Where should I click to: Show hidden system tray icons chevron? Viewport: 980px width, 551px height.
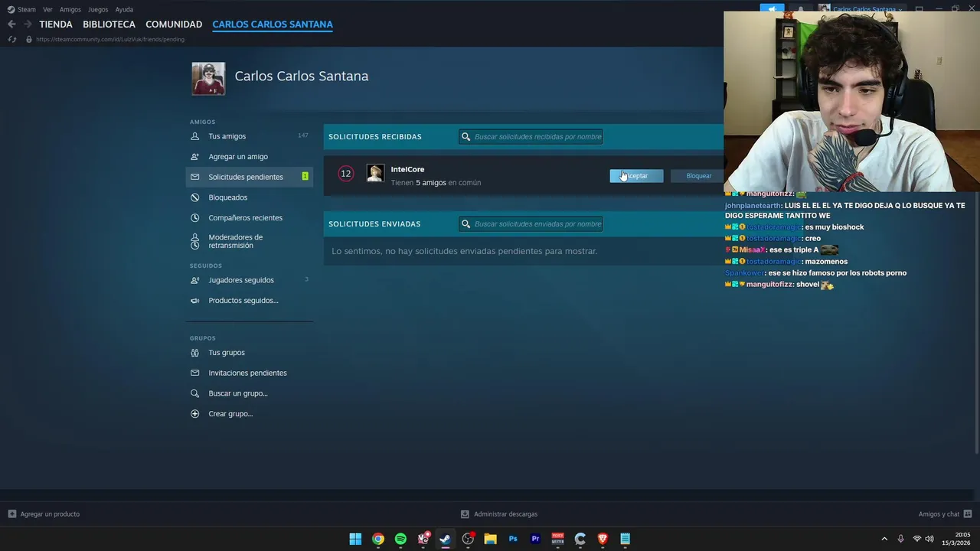[x=884, y=539]
